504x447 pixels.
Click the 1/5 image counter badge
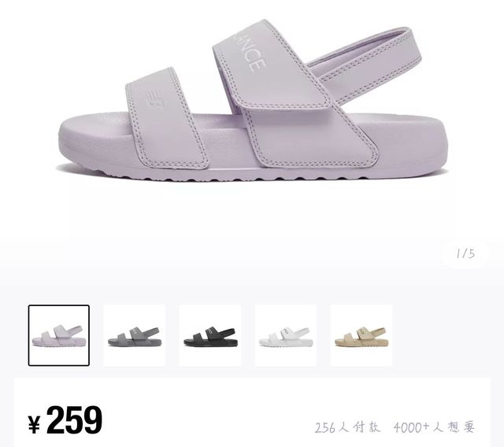click(x=465, y=253)
